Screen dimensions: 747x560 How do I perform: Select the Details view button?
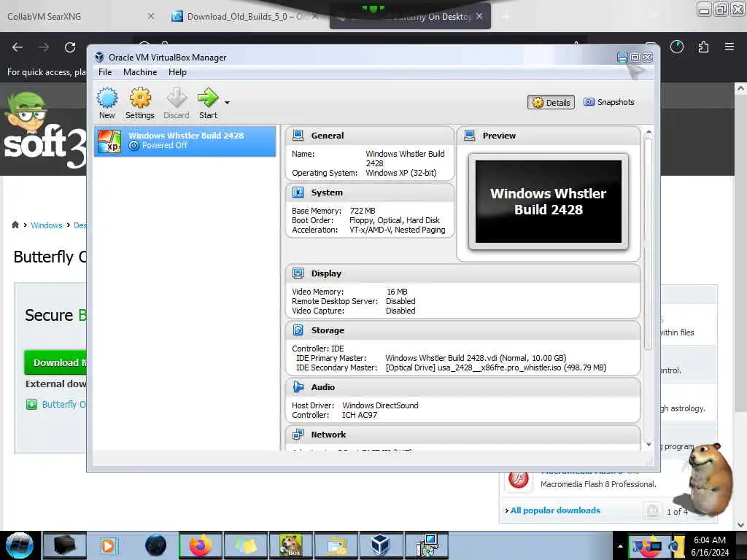pyautogui.click(x=551, y=102)
